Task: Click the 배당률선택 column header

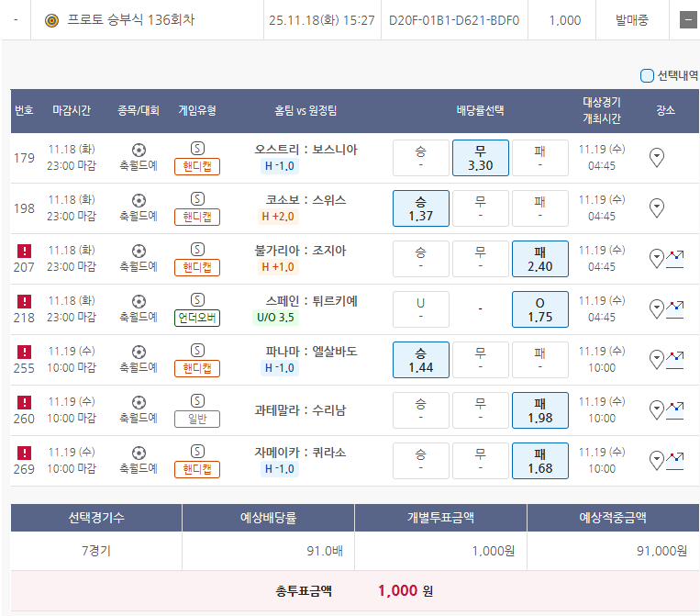Action: [480, 110]
